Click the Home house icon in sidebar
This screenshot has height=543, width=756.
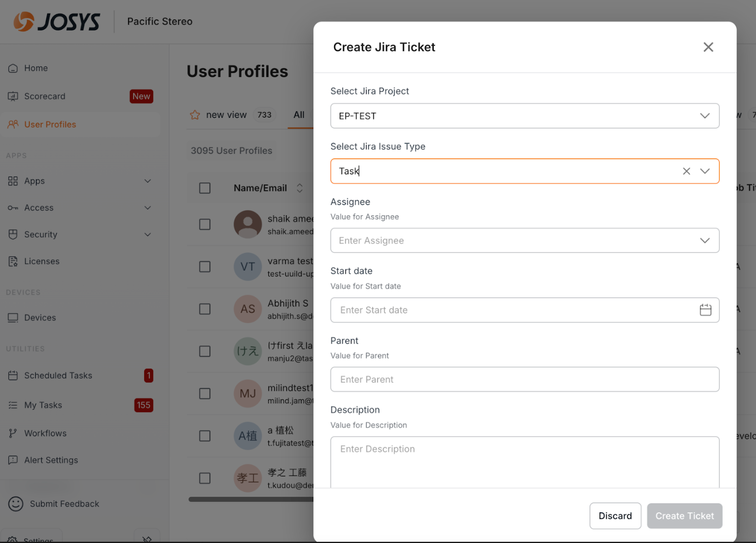(x=13, y=68)
